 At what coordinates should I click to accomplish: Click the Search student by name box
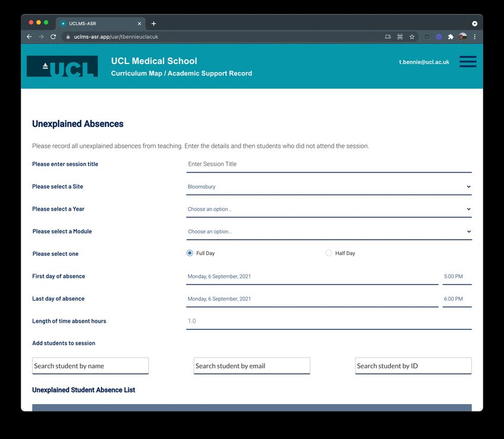[x=90, y=365]
